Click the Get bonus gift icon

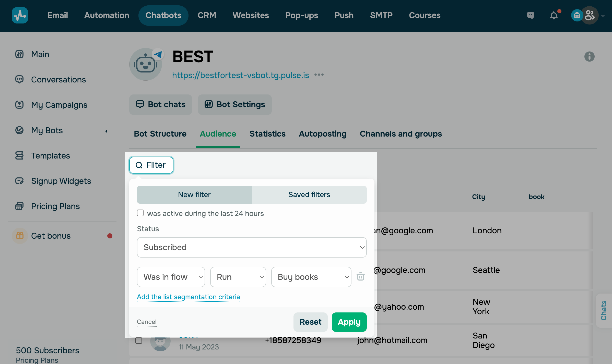click(20, 236)
